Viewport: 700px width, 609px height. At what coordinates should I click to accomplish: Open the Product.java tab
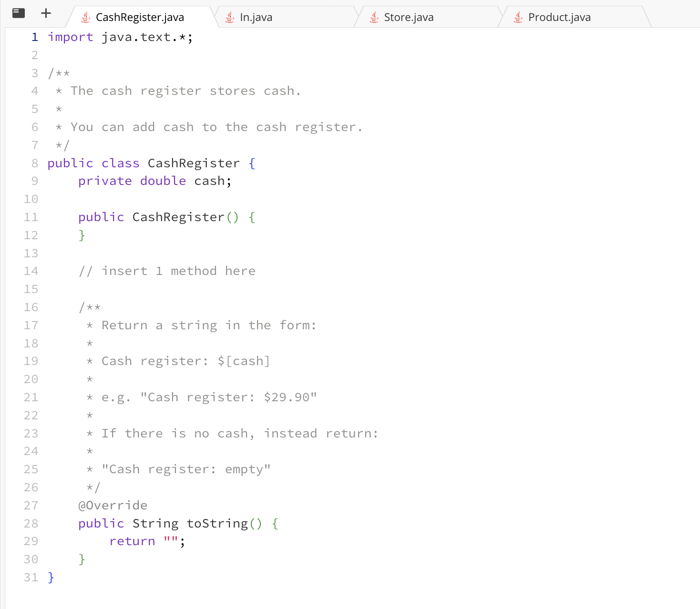pos(559,16)
